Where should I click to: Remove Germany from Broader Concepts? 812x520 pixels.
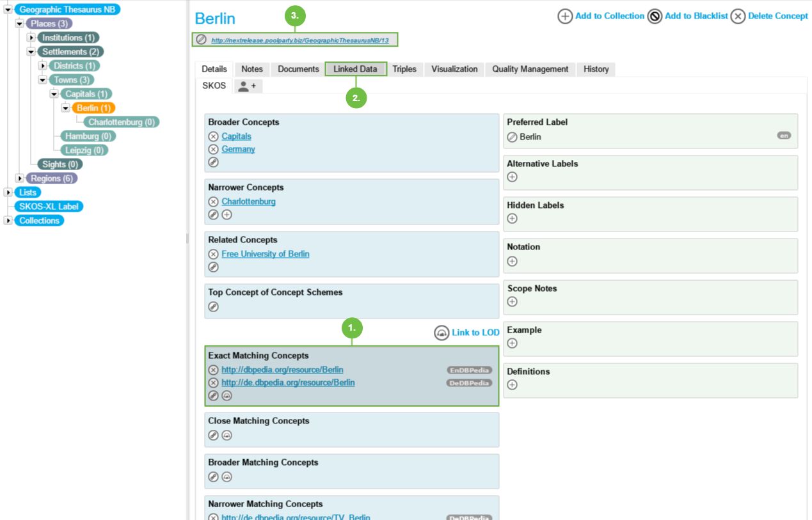[214, 150]
